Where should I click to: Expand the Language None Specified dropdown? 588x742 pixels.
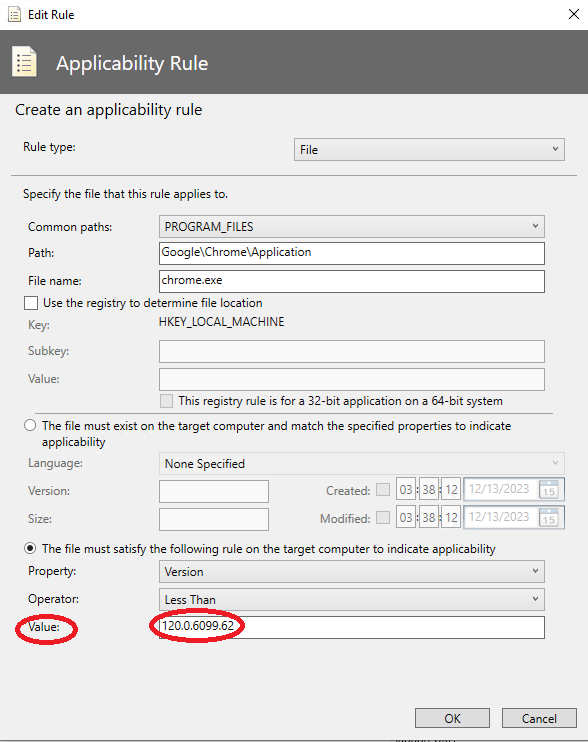pos(362,464)
